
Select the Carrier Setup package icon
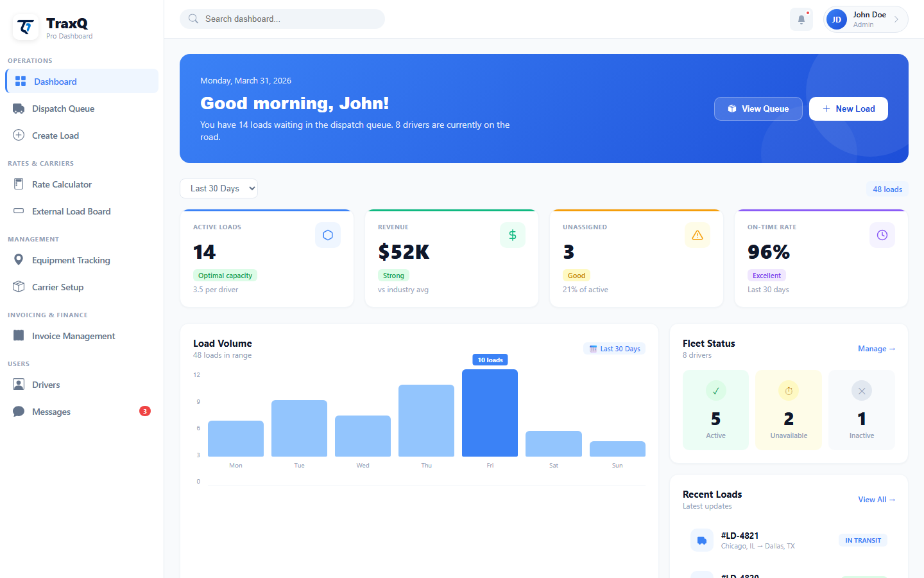(x=19, y=287)
